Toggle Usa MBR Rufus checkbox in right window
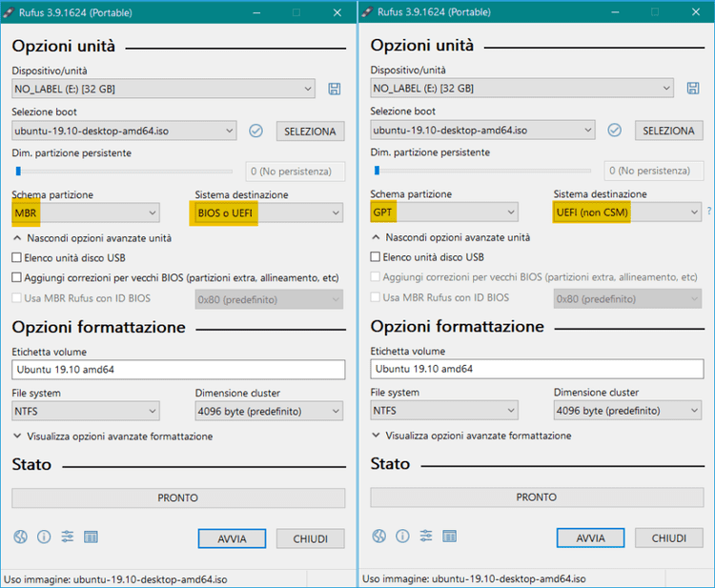The image size is (715, 588). (x=376, y=296)
